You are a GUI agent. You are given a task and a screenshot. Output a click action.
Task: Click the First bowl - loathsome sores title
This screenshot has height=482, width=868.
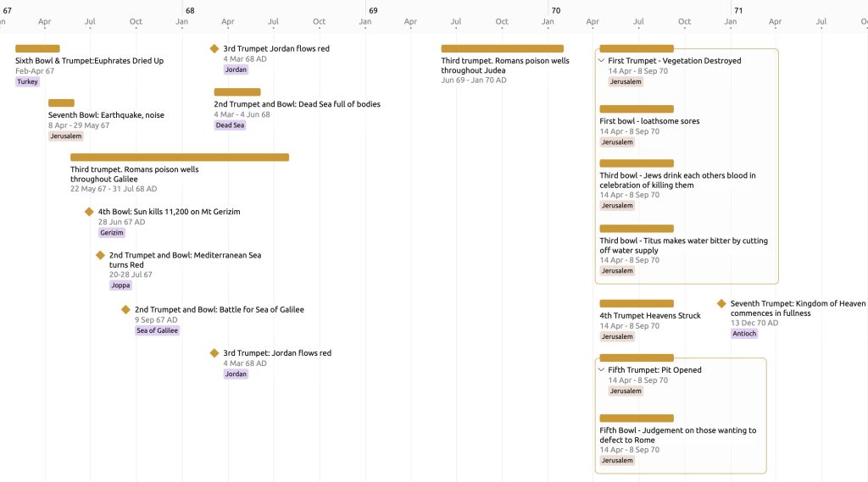click(x=649, y=120)
